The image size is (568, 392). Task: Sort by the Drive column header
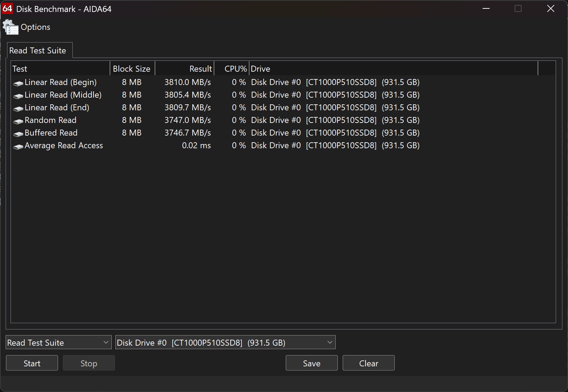[394, 68]
